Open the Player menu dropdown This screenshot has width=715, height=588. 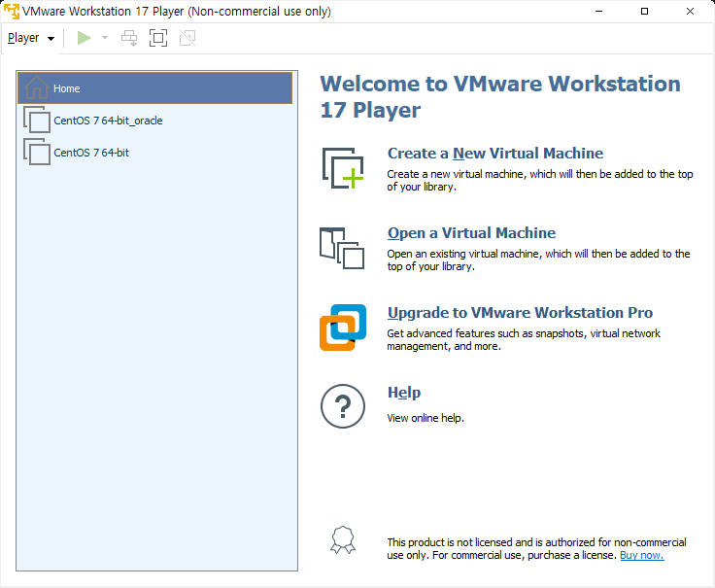[30, 38]
